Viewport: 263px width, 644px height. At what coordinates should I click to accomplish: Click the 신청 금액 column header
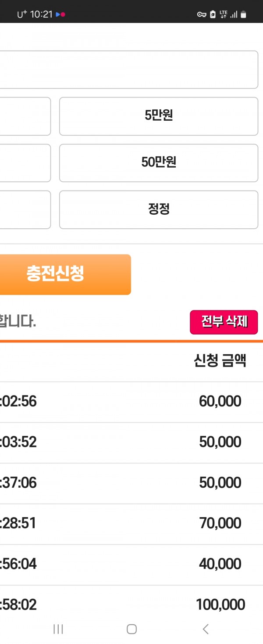220,361
